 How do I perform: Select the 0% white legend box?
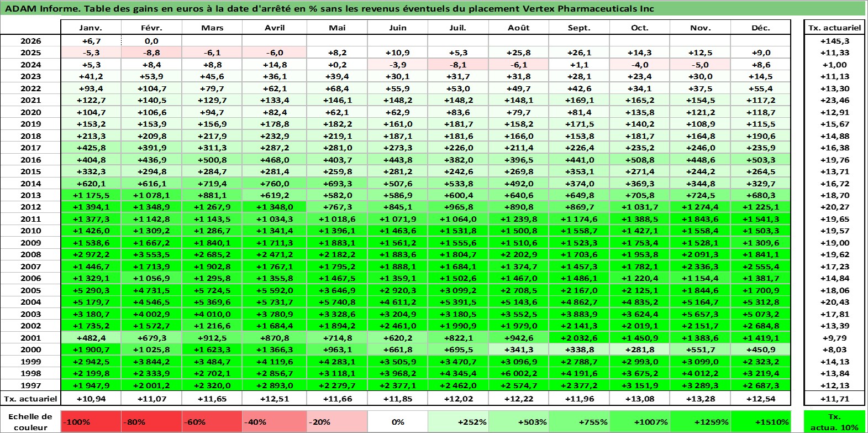click(398, 422)
